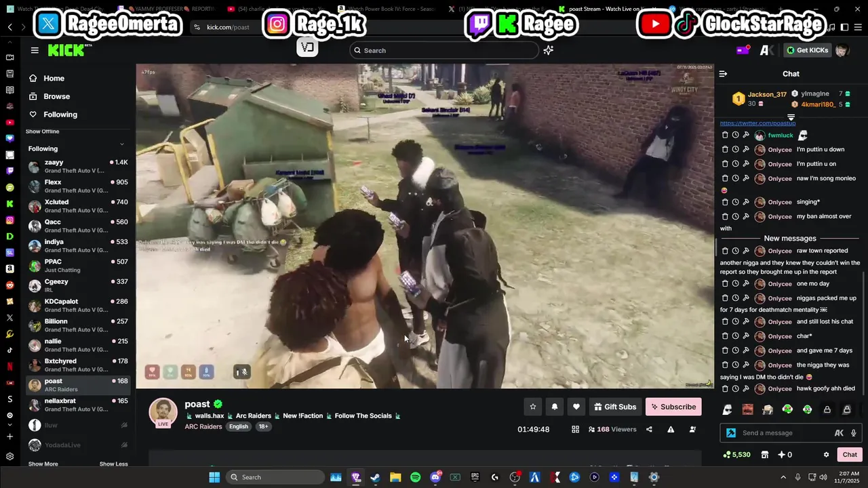
Task: Click the Subscribe button
Action: (673, 407)
